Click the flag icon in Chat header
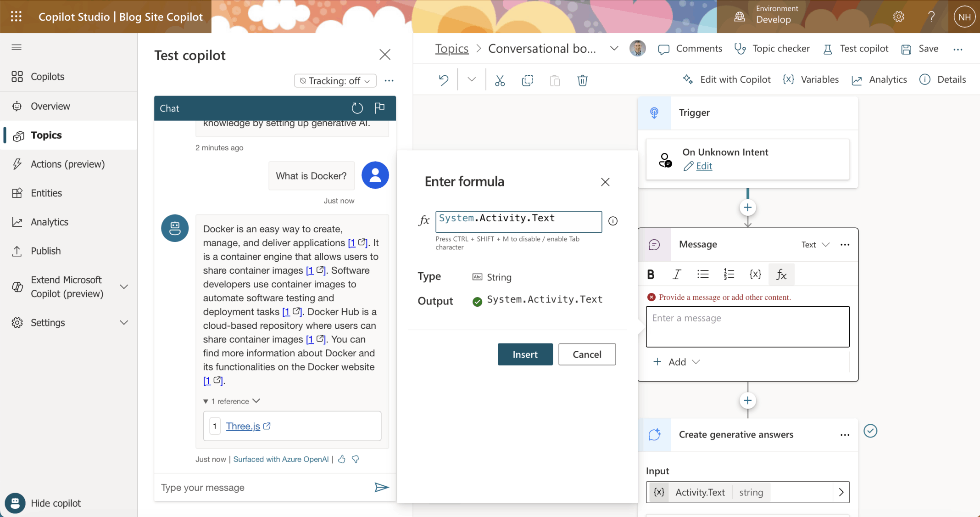 pos(379,108)
